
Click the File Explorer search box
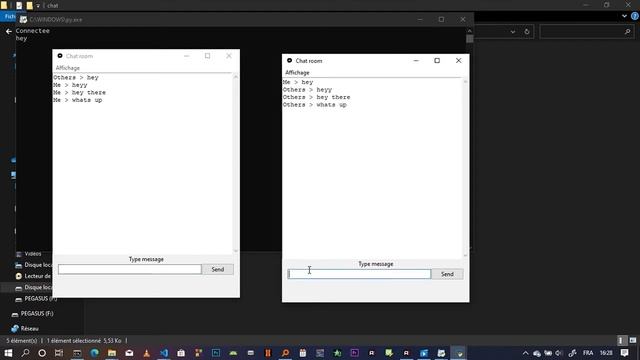(x=587, y=31)
